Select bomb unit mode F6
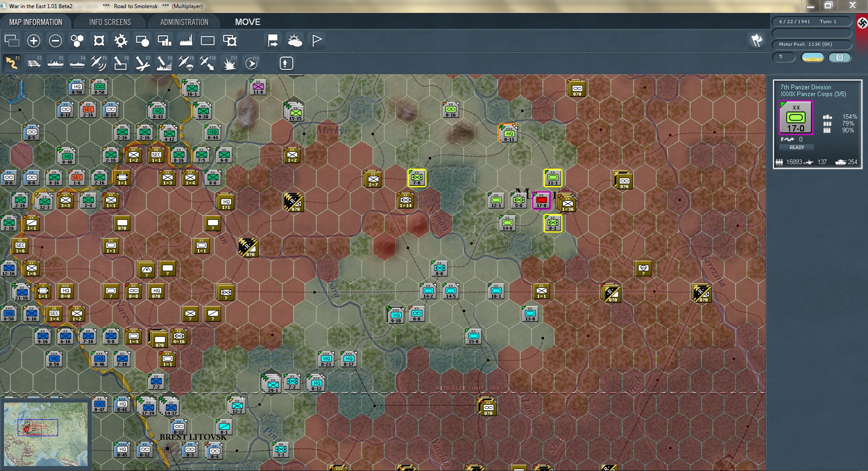This screenshot has width=868, height=471. tap(121, 63)
